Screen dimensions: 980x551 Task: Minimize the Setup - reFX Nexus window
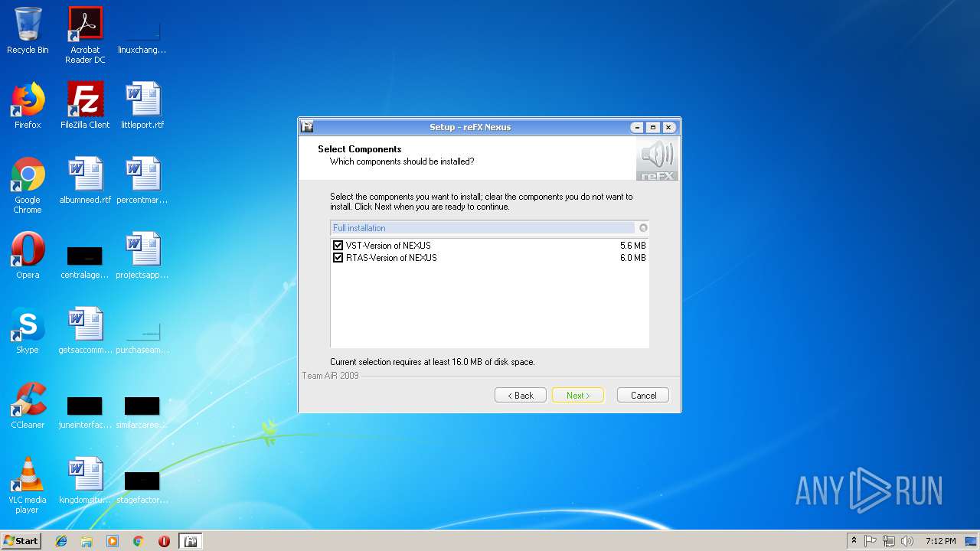[637, 127]
